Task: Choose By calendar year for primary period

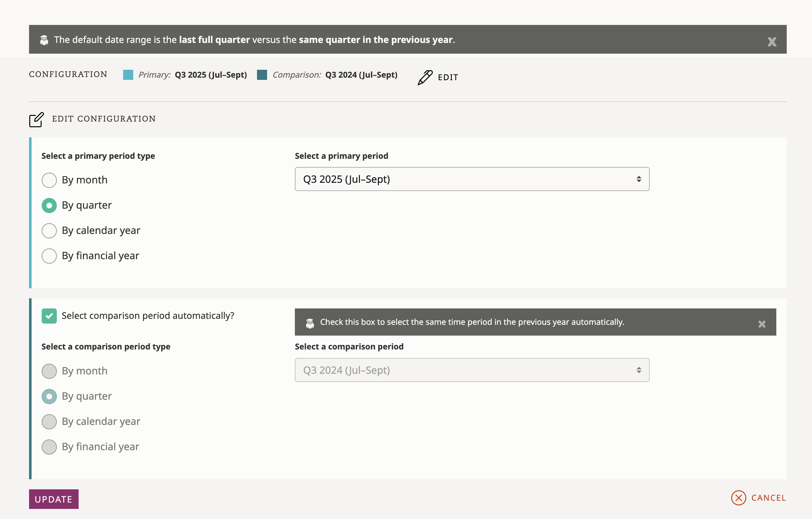Action: [x=49, y=231]
